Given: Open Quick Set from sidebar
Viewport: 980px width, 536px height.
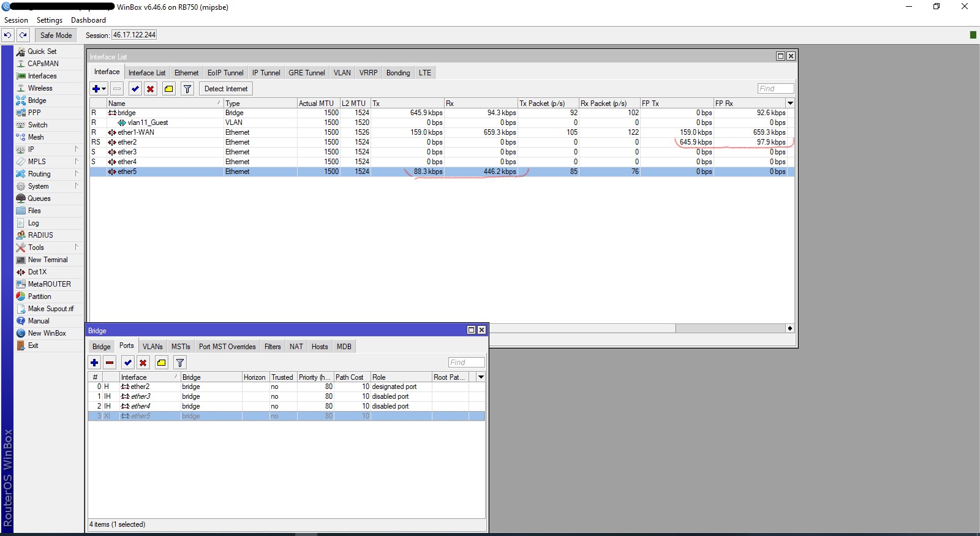Looking at the screenshot, I should (x=42, y=51).
